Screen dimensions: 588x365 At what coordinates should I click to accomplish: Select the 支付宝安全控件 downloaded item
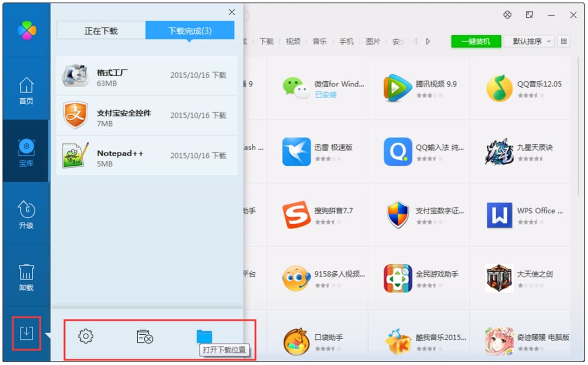pos(147,115)
